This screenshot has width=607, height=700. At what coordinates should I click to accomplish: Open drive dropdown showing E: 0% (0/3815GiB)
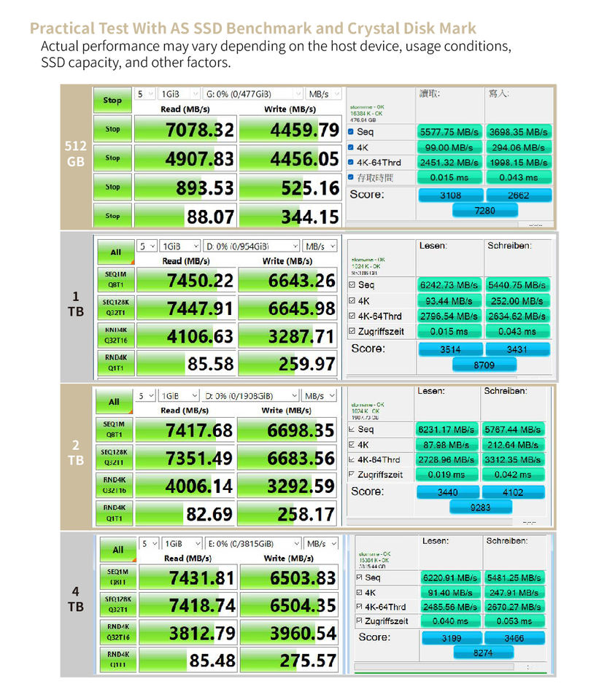pyautogui.click(x=253, y=544)
